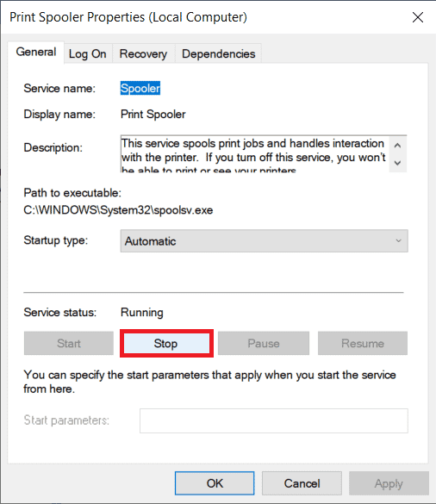436x504 pixels.
Task: Click the Service status label
Action: click(59, 312)
